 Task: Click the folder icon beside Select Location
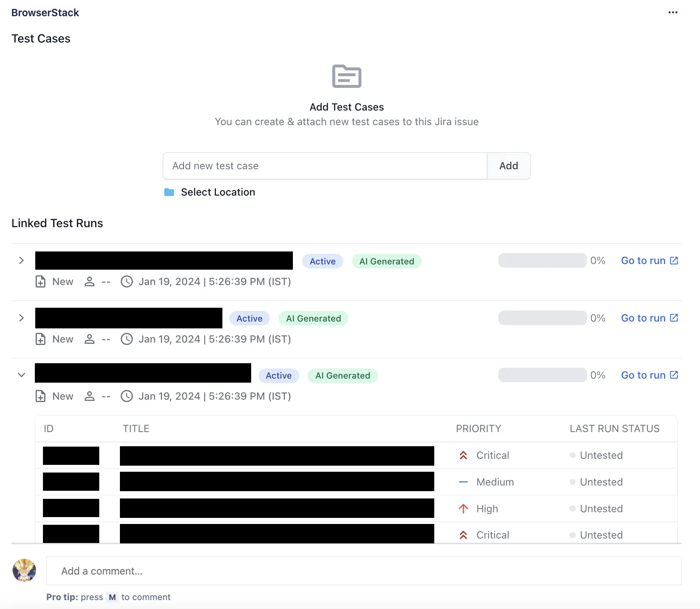(169, 192)
